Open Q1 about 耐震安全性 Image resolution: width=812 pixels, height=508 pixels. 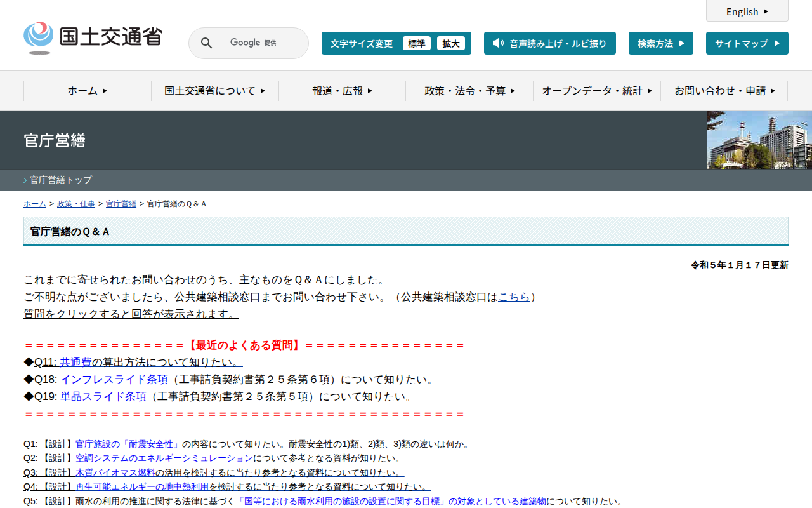pos(247,444)
